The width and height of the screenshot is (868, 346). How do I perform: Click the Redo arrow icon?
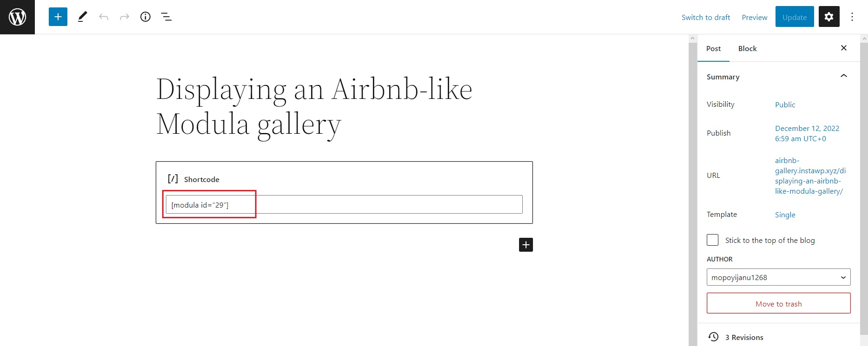(x=125, y=17)
